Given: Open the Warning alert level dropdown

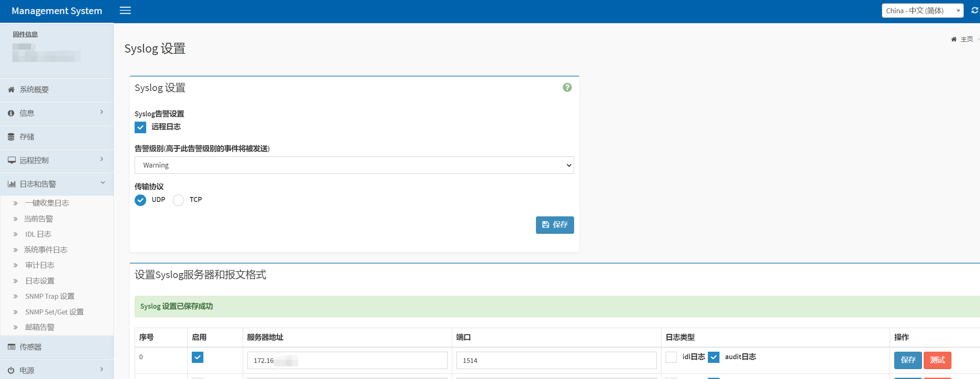Looking at the screenshot, I should point(354,165).
